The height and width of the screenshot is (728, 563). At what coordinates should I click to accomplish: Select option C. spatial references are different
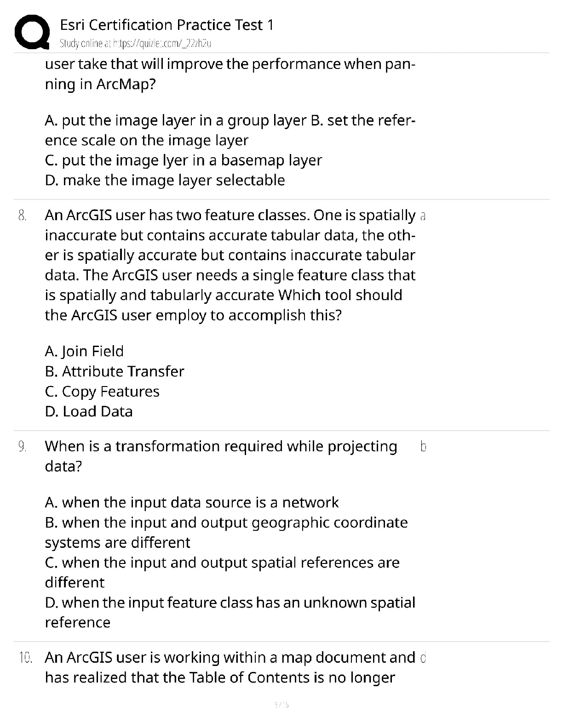click(x=222, y=572)
